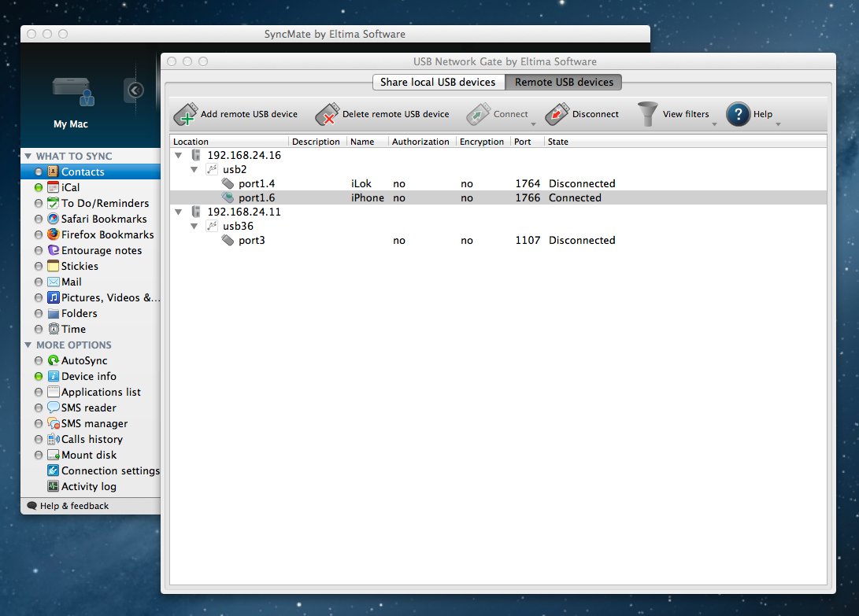Click the Activity log chart icon
Viewport: 859px width, 616px height.
[x=53, y=487]
